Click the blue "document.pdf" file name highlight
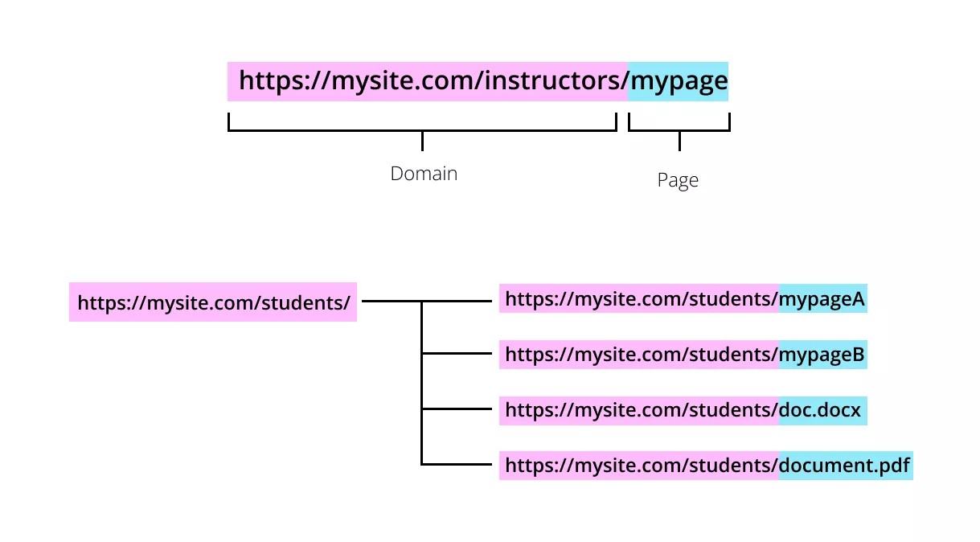 [844, 465]
